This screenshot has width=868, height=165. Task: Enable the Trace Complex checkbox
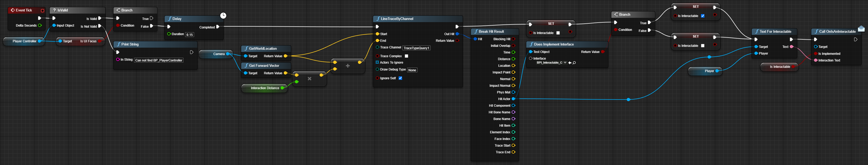pos(406,56)
